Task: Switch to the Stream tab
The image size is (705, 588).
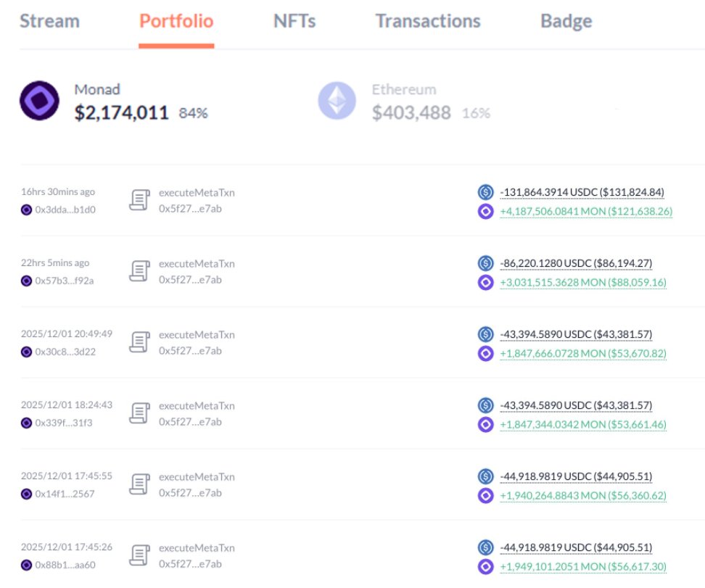Action: tap(49, 21)
